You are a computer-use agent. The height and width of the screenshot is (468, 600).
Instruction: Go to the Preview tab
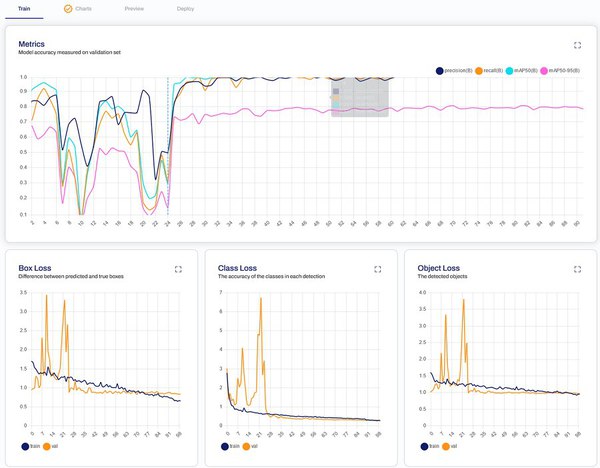[x=133, y=7]
